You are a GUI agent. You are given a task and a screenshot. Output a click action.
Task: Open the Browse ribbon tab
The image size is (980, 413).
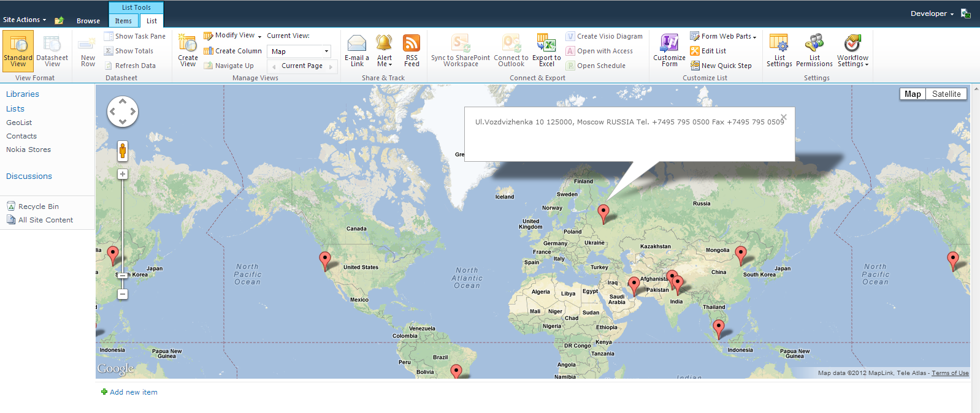click(88, 21)
